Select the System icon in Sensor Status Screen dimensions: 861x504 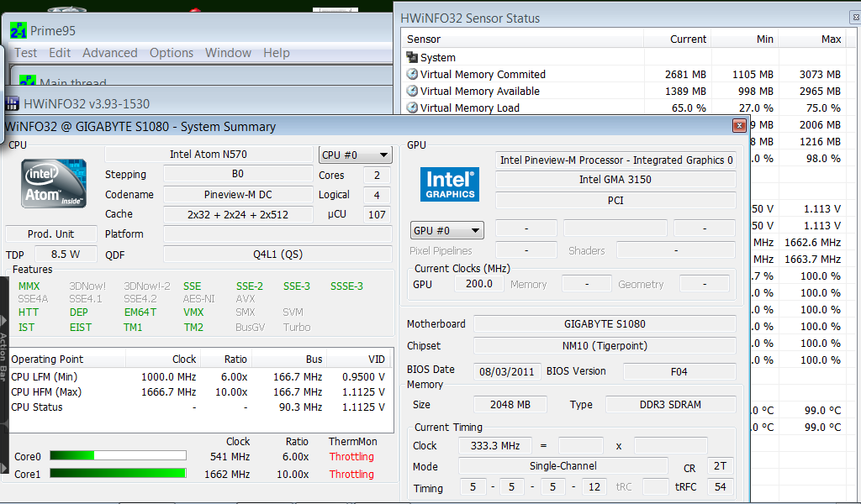point(412,57)
